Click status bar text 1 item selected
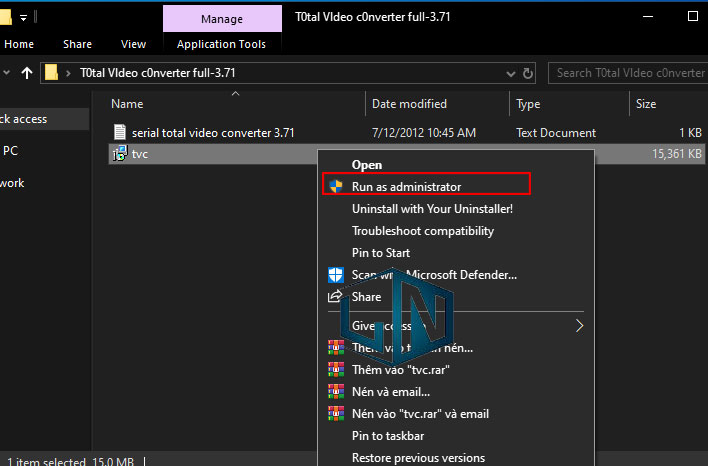The height and width of the screenshot is (466, 708). point(46,461)
